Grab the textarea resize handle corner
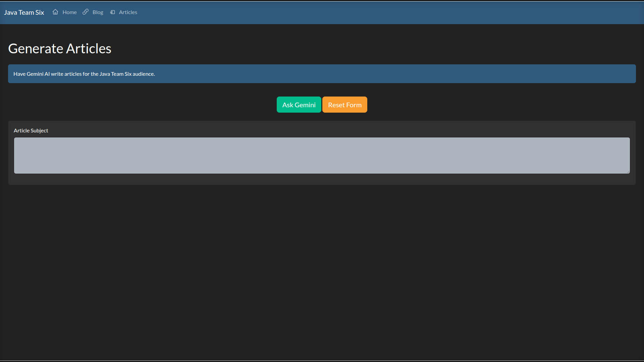This screenshot has height=362, width=644. pyautogui.click(x=628, y=172)
